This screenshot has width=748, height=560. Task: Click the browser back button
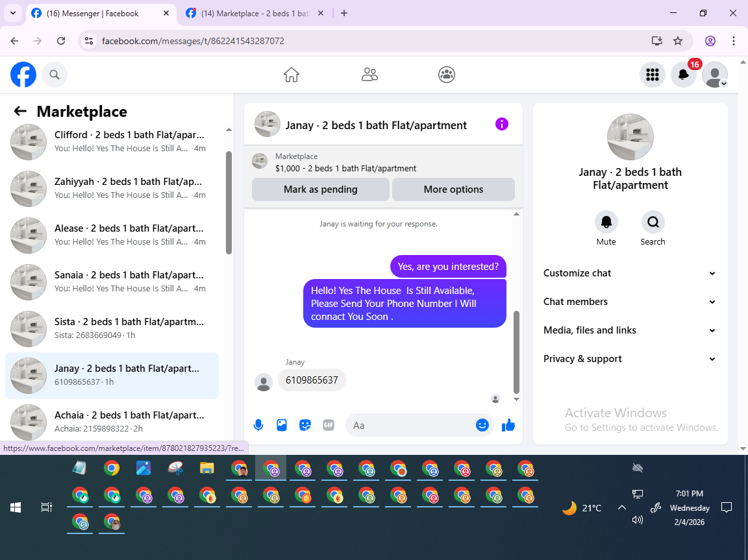(14, 41)
